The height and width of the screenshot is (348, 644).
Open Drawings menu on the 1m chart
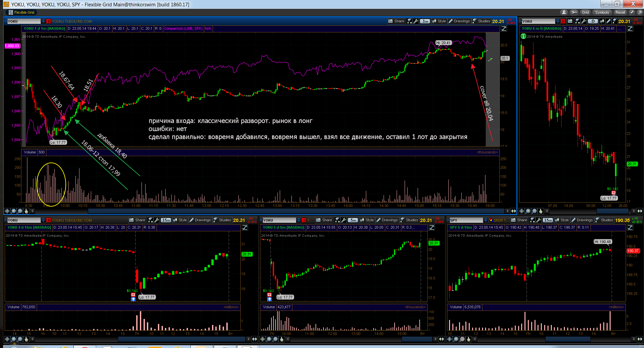459,21
